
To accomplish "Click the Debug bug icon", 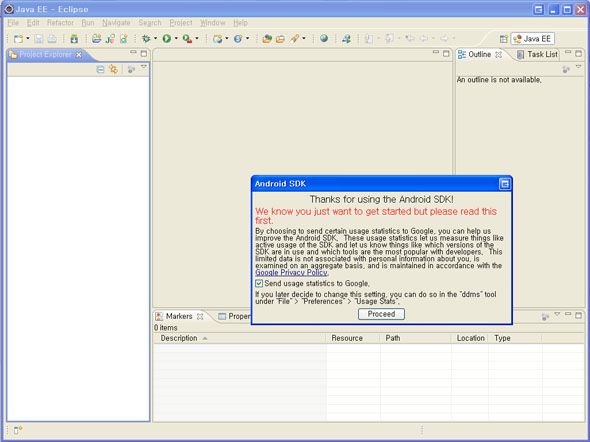I will [146, 39].
